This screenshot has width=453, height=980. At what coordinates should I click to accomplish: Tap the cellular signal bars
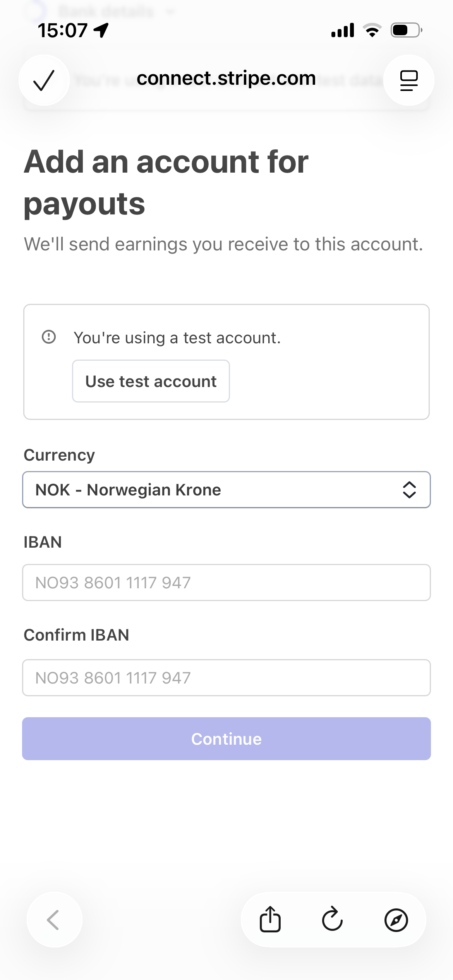click(x=343, y=30)
